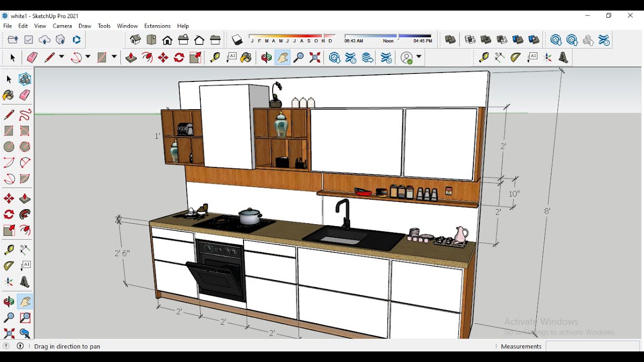Choose the Rotate tool in top toolbar

click(179, 58)
